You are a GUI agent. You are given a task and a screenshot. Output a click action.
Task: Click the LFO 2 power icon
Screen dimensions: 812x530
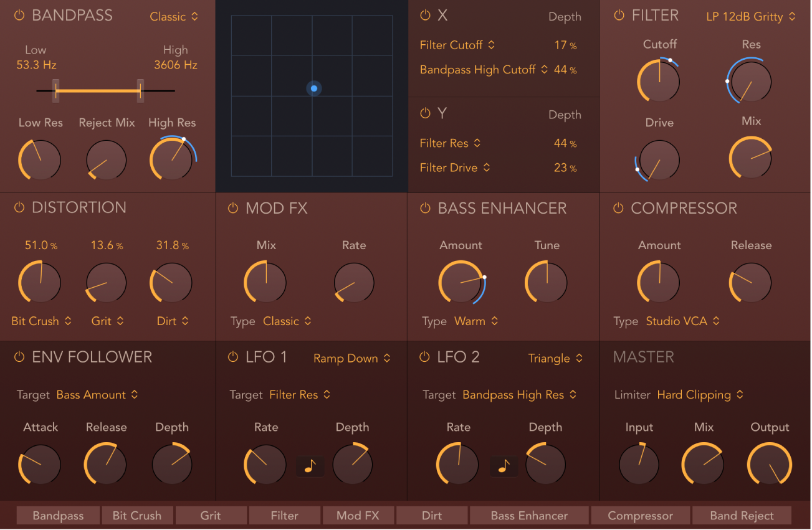point(426,357)
